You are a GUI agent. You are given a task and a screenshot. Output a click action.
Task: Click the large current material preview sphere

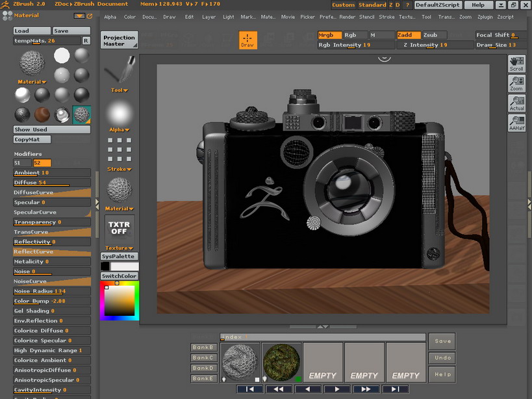click(32, 62)
